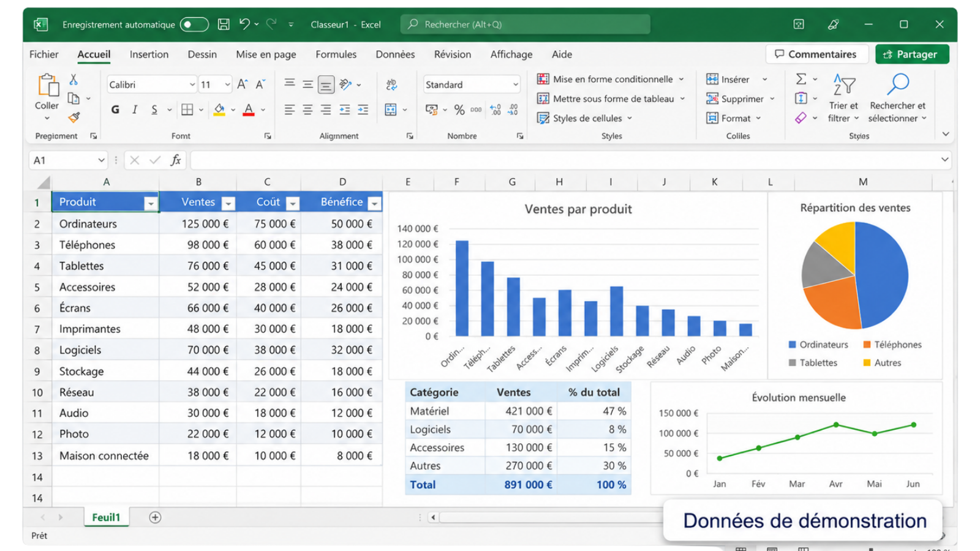980x551 pixels.
Task: Open the Insertion ribbon tab
Action: coord(149,54)
